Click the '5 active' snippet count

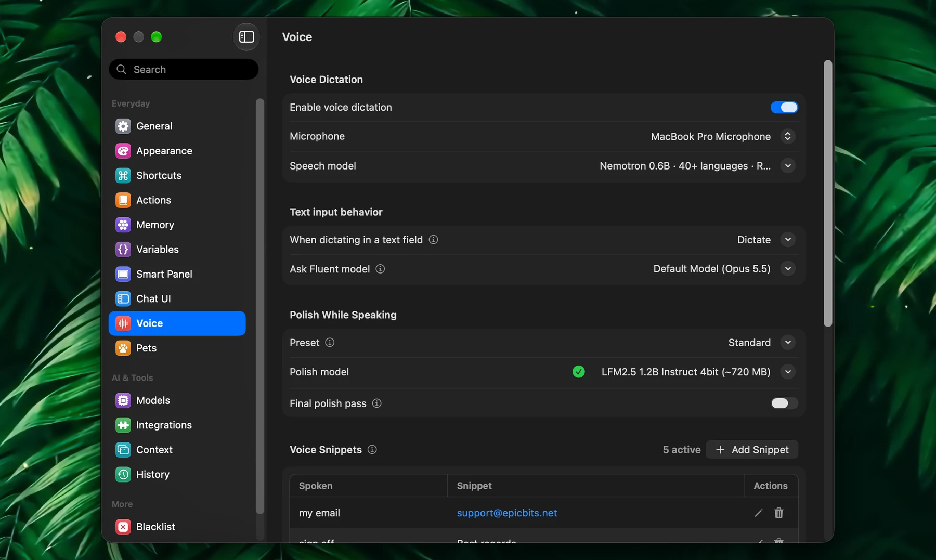(682, 450)
